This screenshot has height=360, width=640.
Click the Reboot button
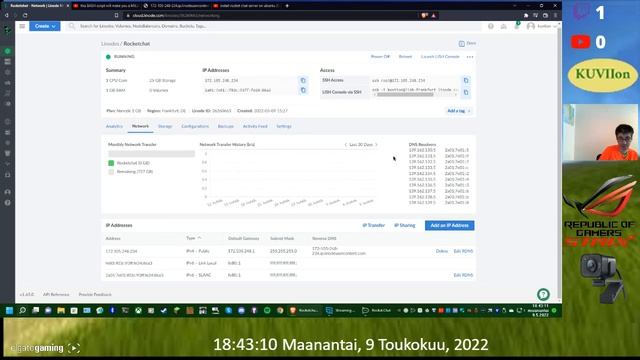click(405, 57)
